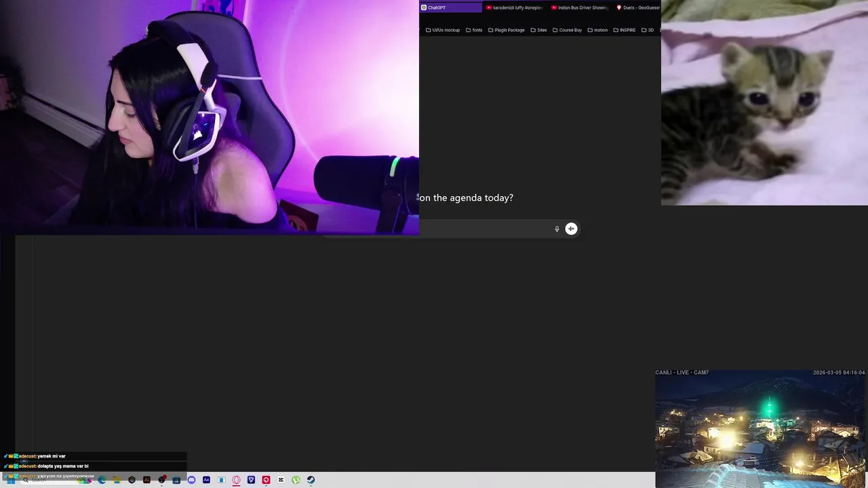Click the "on the agenda today?" heading
Viewport: 868px width, 488px height.
point(466,198)
